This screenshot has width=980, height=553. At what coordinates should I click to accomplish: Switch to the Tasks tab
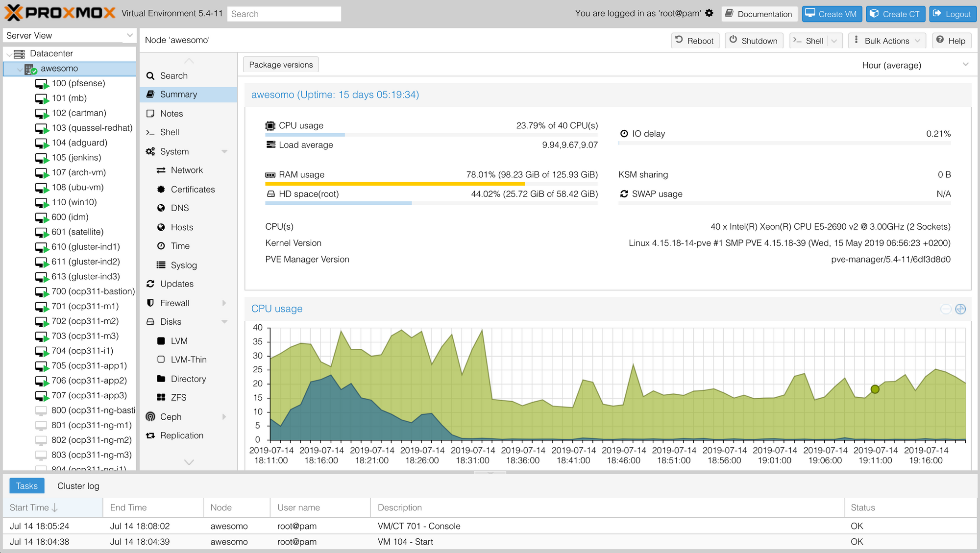(x=27, y=486)
